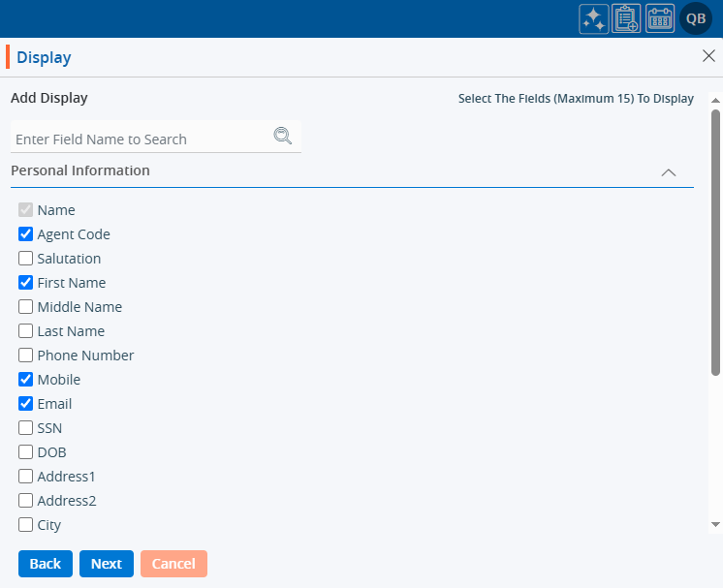723x588 pixels.
Task: Click the scrollbar down arrow
Action: (x=716, y=524)
